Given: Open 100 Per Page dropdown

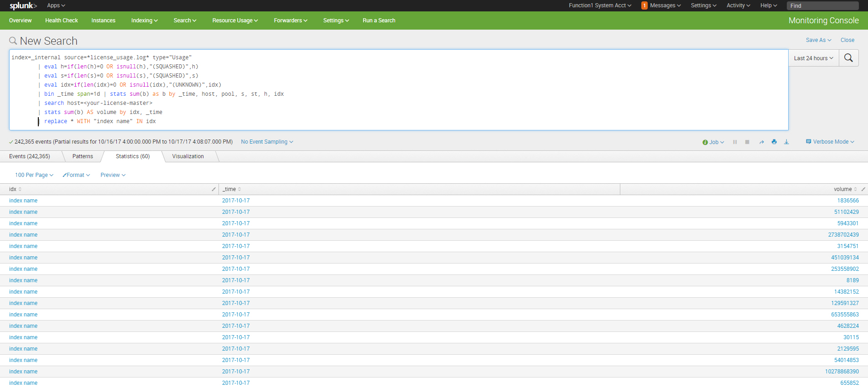Looking at the screenshot, I should click(34, 175).
